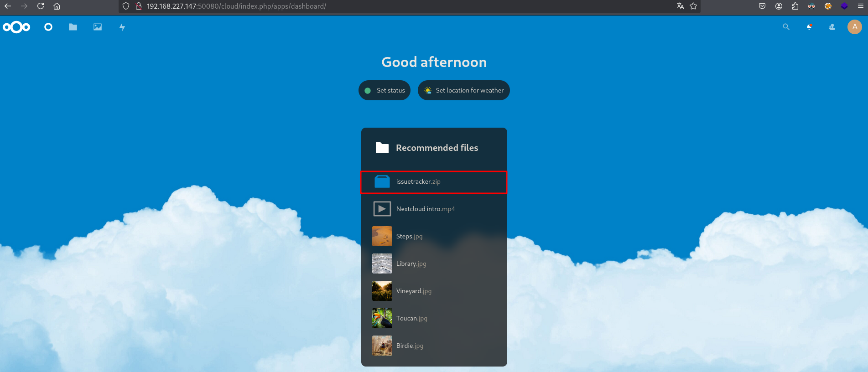The height and width of the screenshot is (372, 868).
Task: Open Toucan.jpg recommended file
Action: (x=411, y=318)
